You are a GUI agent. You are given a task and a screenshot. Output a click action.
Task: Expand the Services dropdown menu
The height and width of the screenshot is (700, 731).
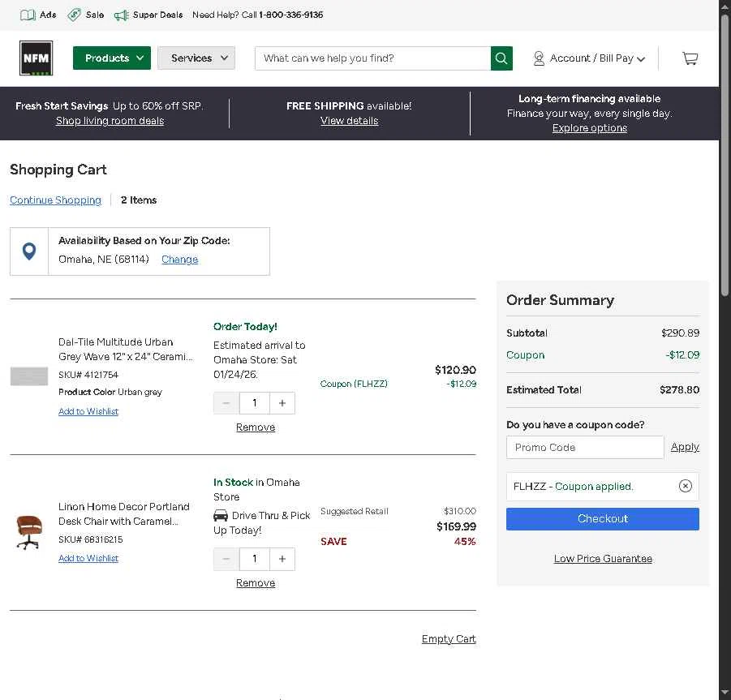(196, 58)
